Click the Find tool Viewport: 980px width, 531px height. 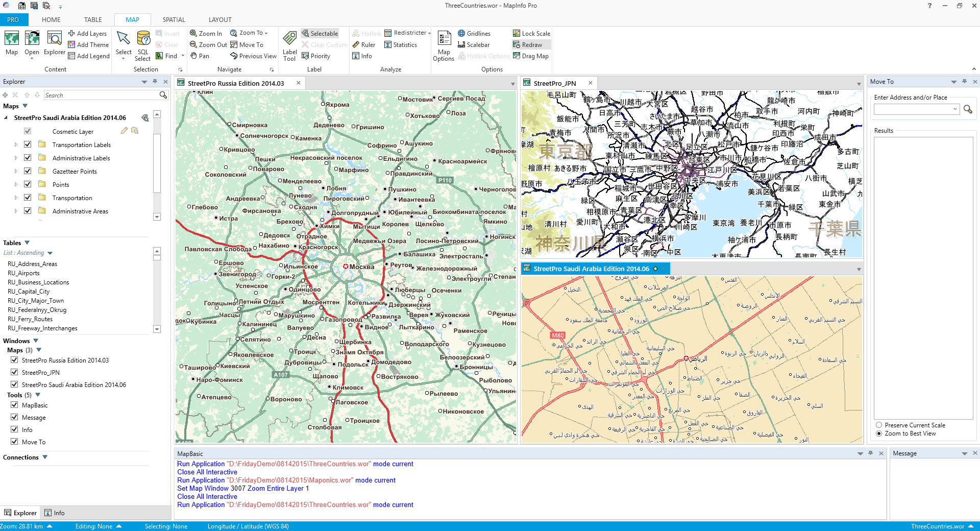click(x=167, y=56)
